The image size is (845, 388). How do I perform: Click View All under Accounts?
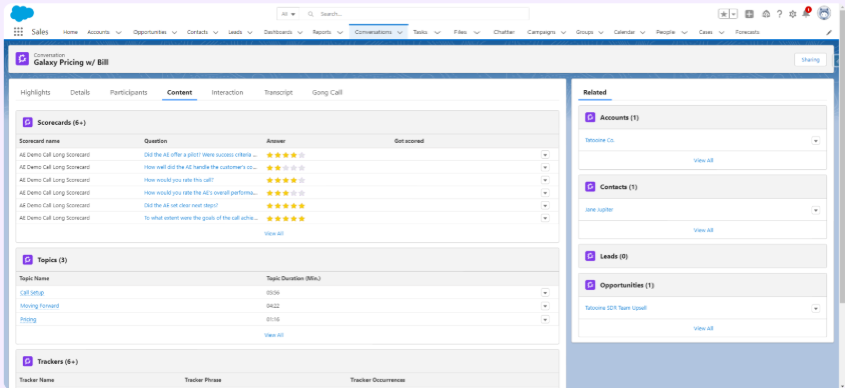coord(703,160)
